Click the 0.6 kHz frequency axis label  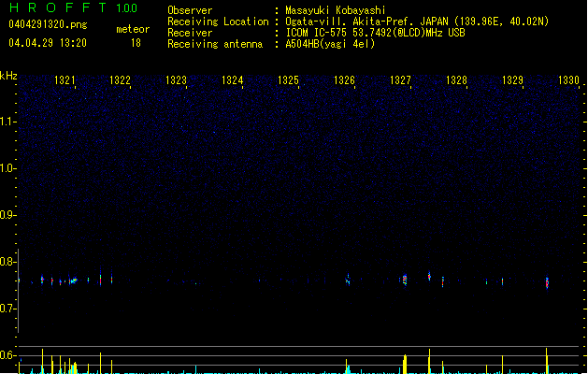coord(7,355)
